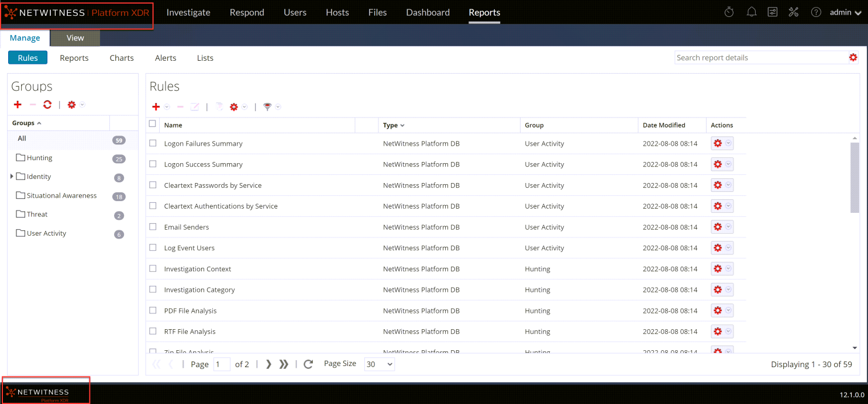Add a new rule with the plus icon
Image resolution: width=868 pixels, height=404 pixels.
tap(155, 107)
